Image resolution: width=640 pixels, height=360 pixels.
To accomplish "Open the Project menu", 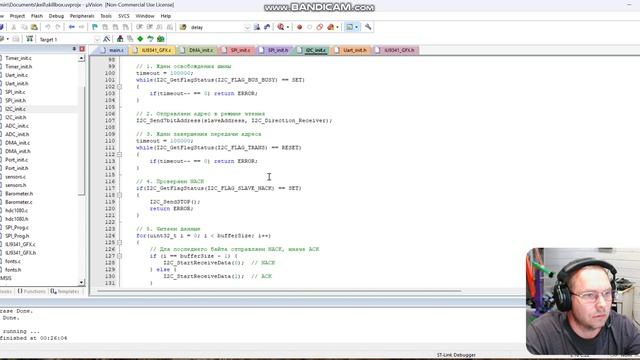I will click(17, 16).
